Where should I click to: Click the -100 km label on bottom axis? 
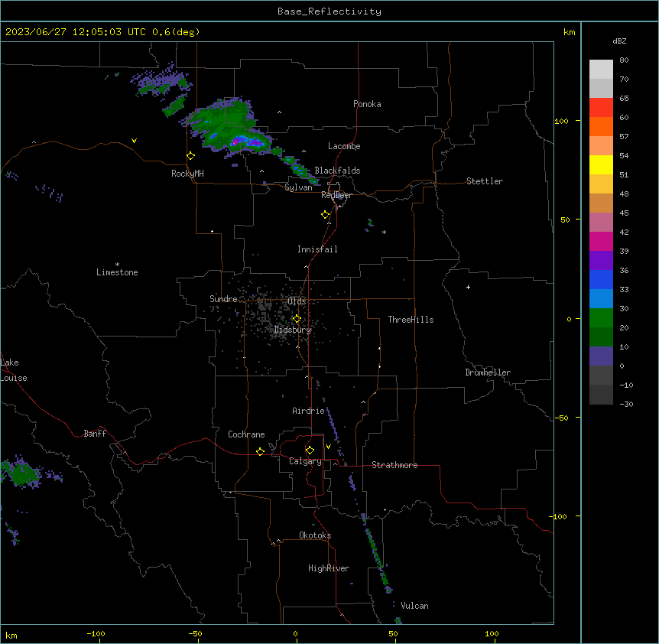[96, 633]
